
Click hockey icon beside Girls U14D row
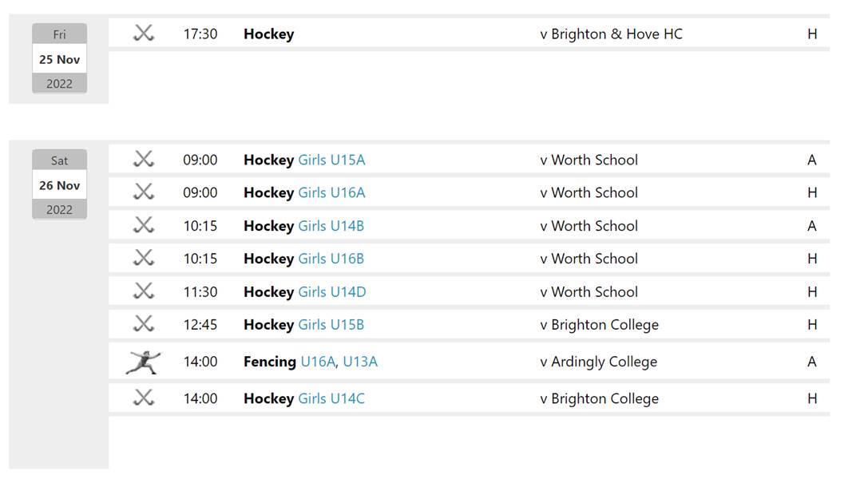(144, 291)
